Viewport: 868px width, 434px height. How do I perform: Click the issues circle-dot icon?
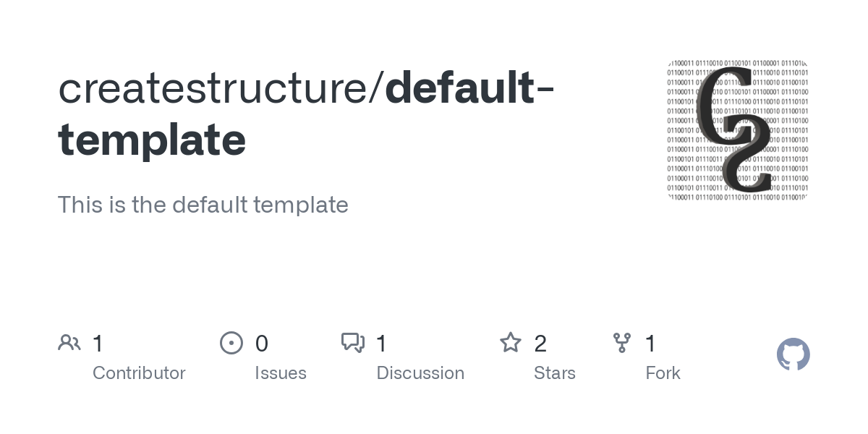point(231,343)
